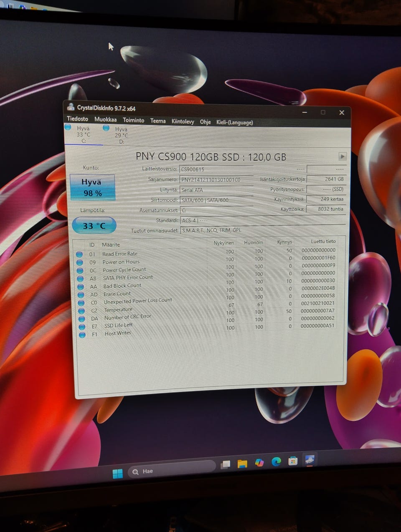Select the Erase Count attribute name

117,294
